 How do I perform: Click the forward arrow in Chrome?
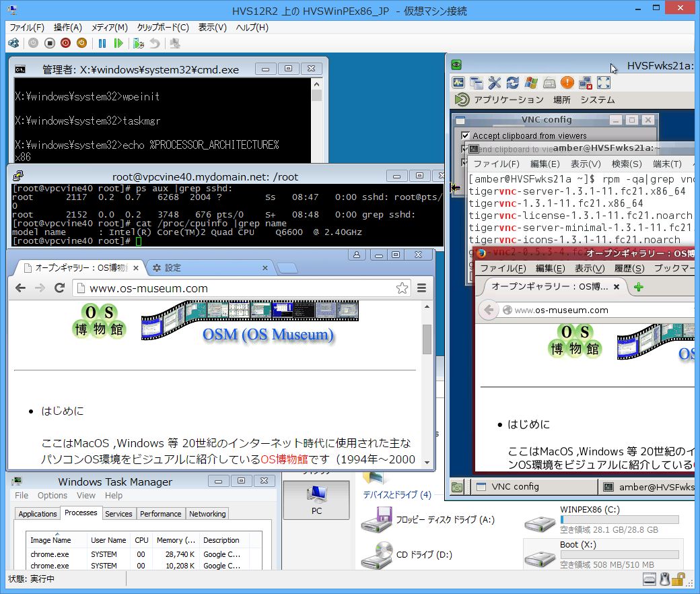pyautogui.click(x=40, y=288)
